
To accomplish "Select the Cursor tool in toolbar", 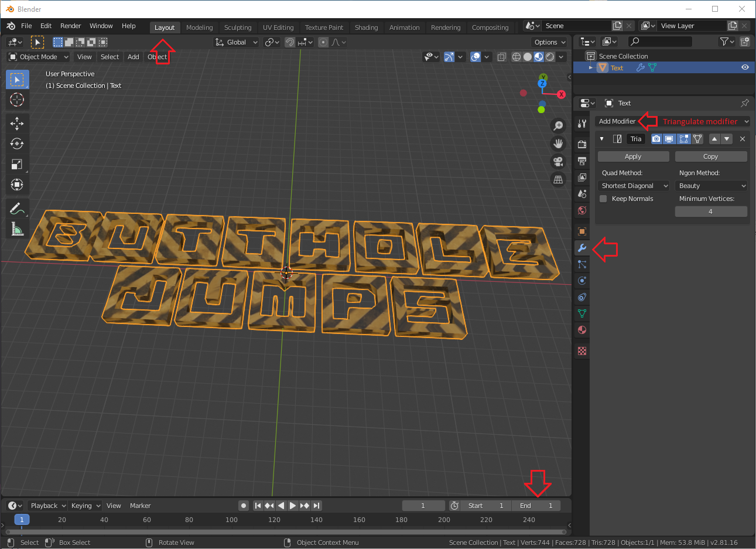I will [x=17, y=100].
